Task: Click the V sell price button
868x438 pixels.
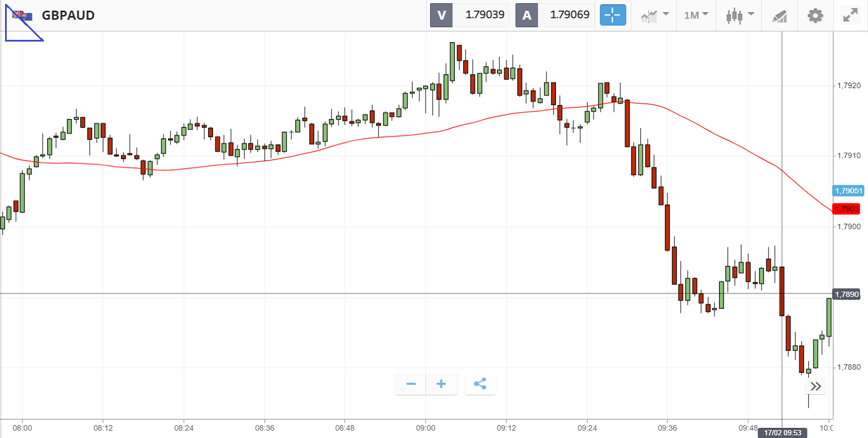Action: point(469,15)
